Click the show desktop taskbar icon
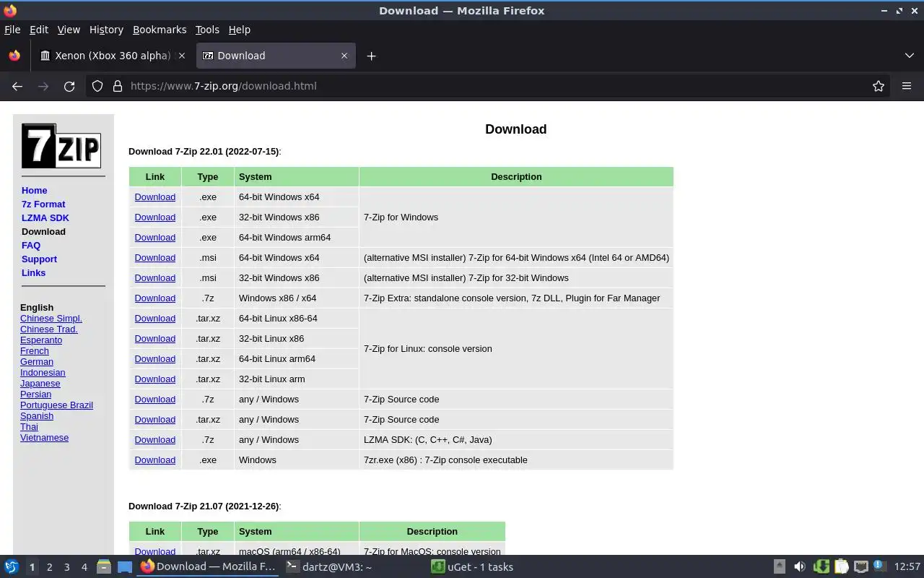The width and height of the screenshot is (924, 578). [125, 567]
